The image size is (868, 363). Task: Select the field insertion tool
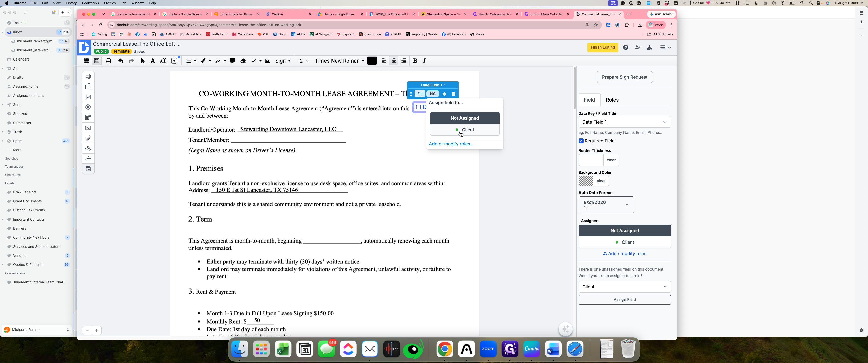[x=174, y=61]
